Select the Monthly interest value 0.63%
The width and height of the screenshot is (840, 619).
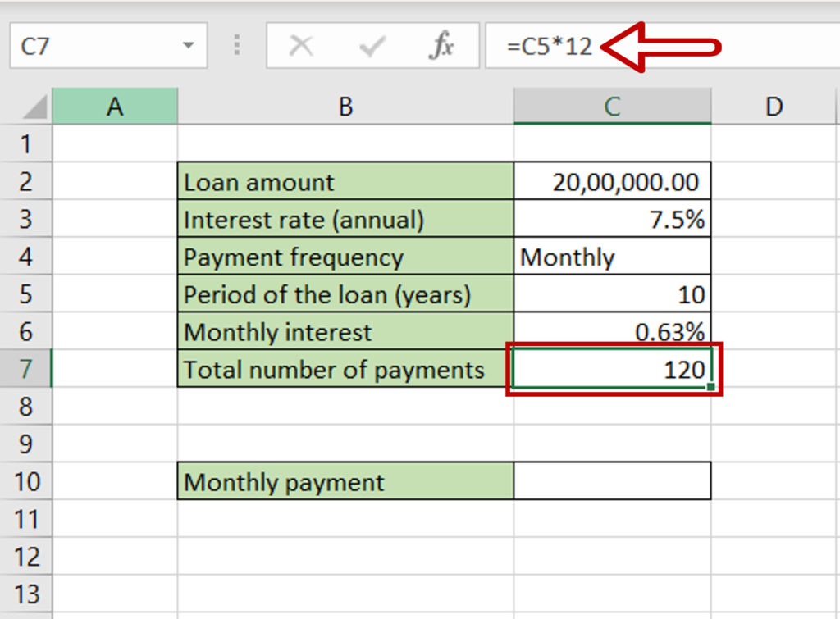click(x=611, y=332)
